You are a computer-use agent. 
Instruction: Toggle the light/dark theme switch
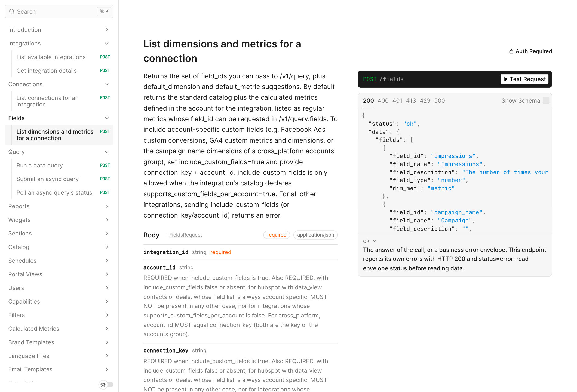tap(106, 384)
